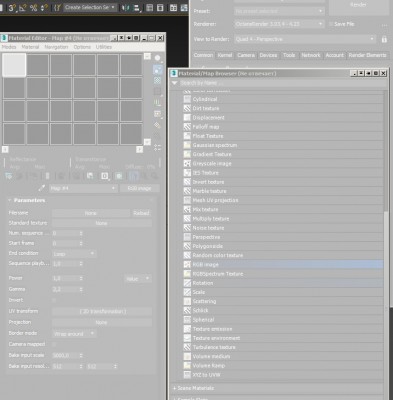Screen dimensions: 393x400
Task: Switch to the Kernel tab
Action: (x=225, y=55)
